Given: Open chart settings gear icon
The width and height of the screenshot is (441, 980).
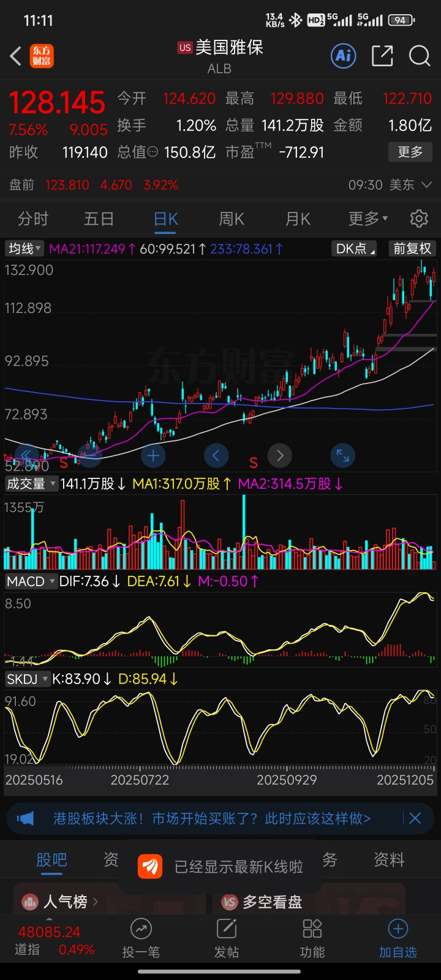Looking at the screenshot, I should coord(419,219).
